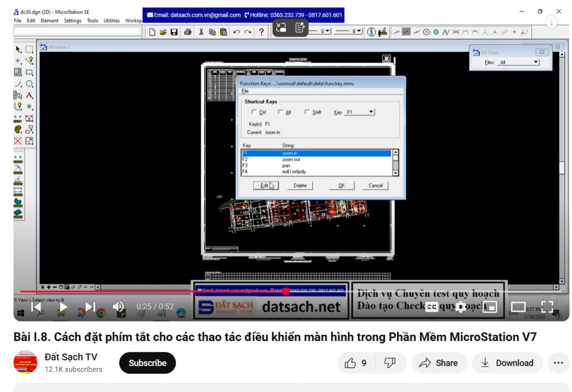This screenshot has height=392, width=572.
Task: Play the video
Action: pos(63,307)
